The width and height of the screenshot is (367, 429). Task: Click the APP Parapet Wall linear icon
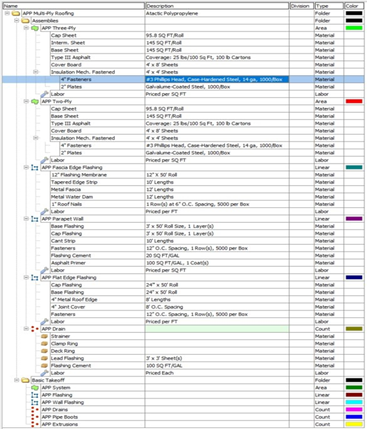click(35, 219)
